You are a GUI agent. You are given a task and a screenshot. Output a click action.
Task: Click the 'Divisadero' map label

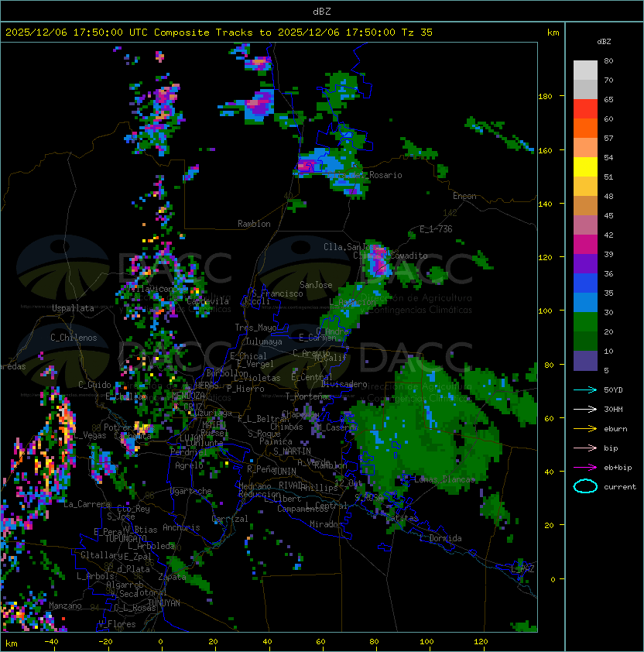(x=344, y=384)
